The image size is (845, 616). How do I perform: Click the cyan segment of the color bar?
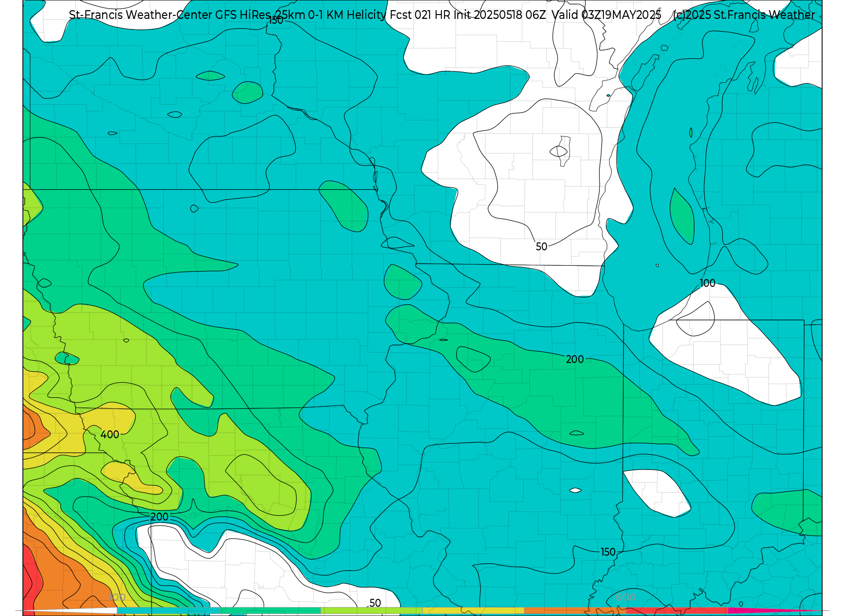click(168, 611)
